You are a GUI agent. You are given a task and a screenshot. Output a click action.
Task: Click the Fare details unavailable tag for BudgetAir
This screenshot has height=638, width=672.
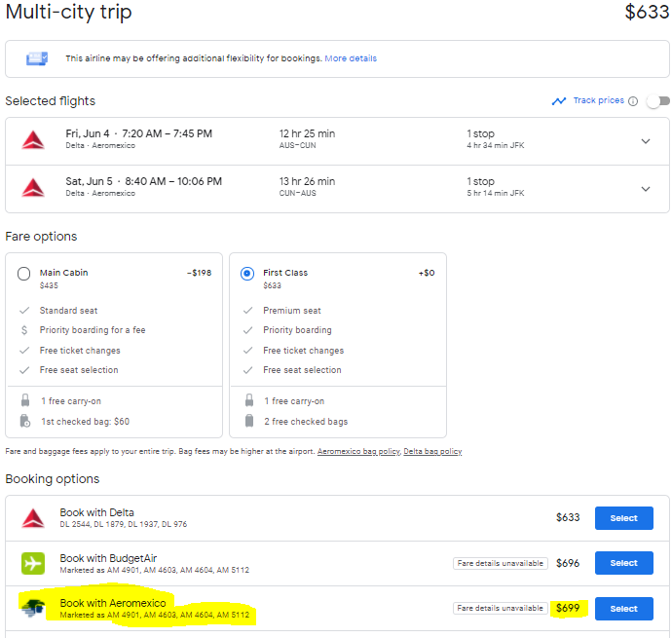(501, 563)
